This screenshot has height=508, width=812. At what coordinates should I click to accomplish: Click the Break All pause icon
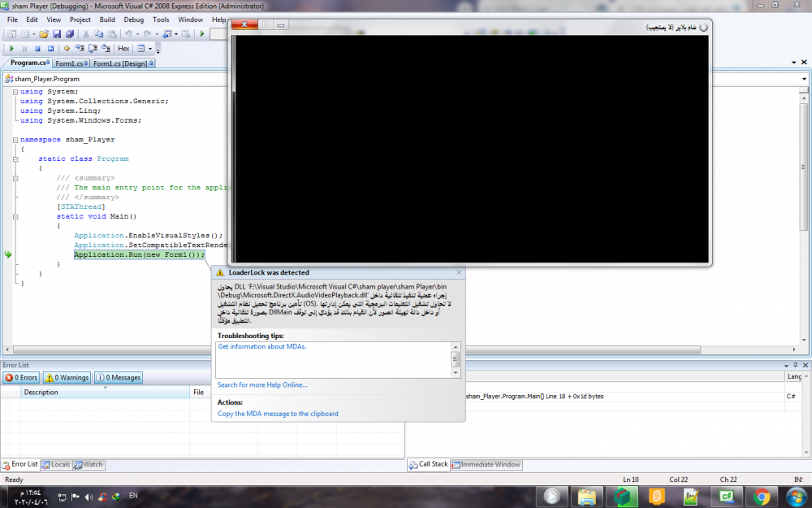pyautogui.click(x=24, y=48)
